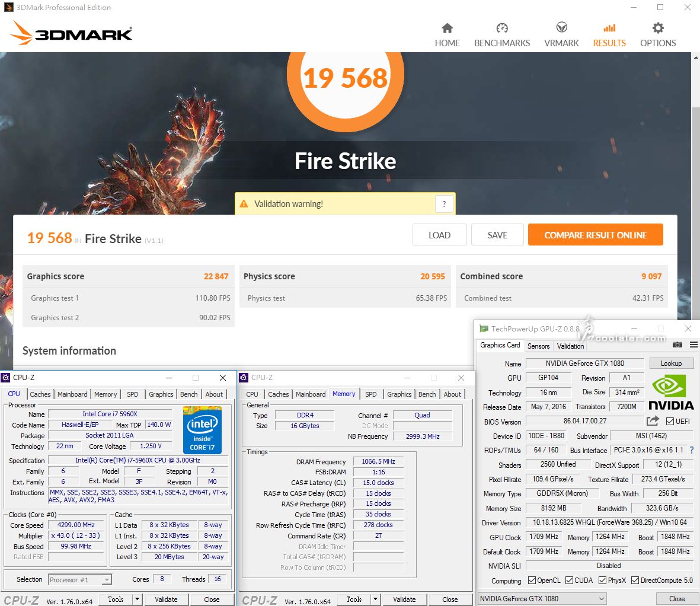Click the 3DMark title bar app icon

(x=8, y=7)
